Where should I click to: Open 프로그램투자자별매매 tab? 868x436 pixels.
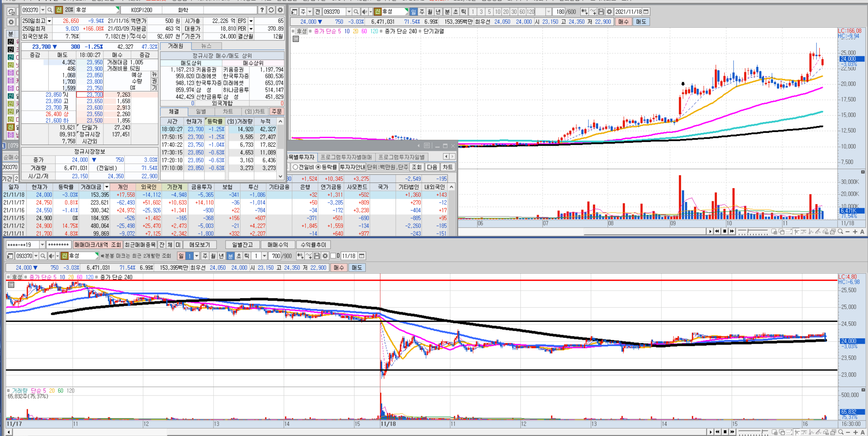point(346,157)
